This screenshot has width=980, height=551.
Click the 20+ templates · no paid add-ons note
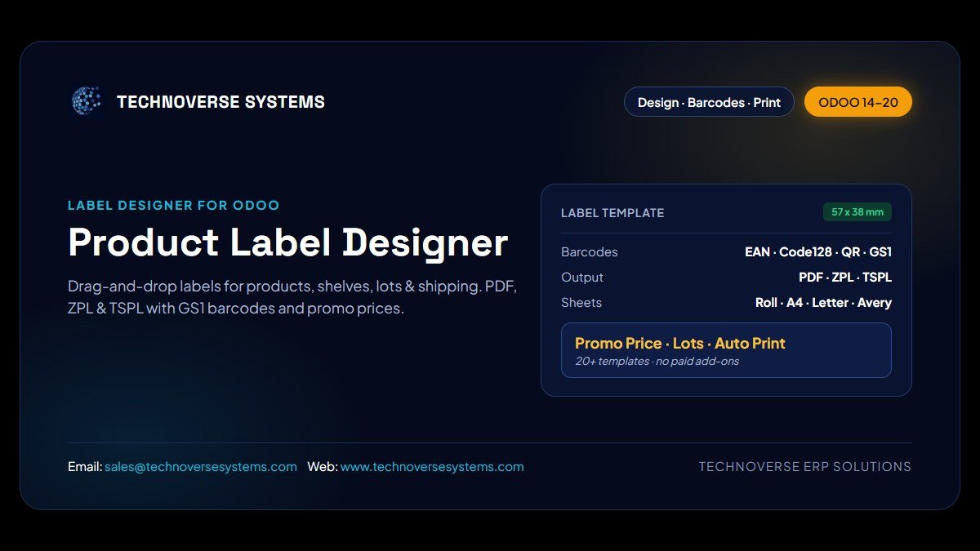coord(657,361)
